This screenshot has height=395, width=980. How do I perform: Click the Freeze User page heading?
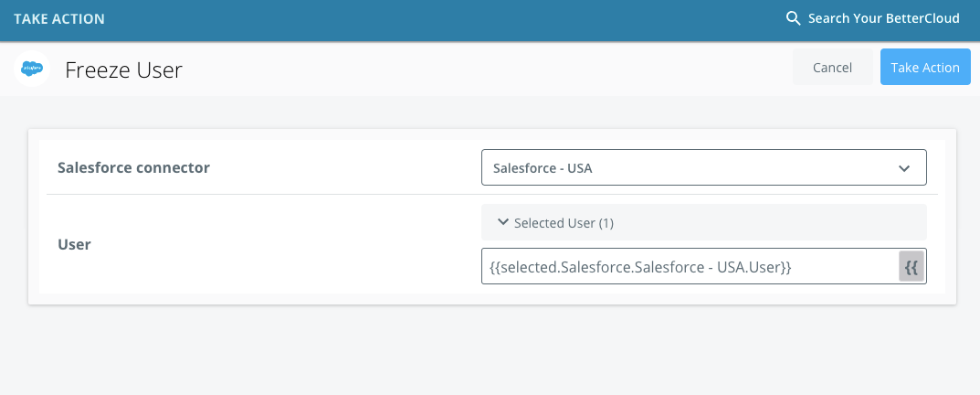point(123,69)
